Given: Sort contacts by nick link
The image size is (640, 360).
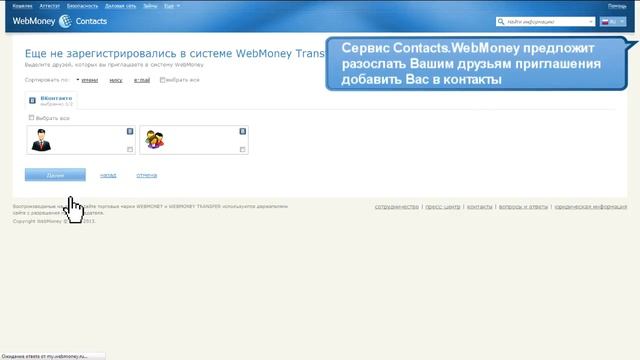Looking at the screenshot, I should point(116,80).
